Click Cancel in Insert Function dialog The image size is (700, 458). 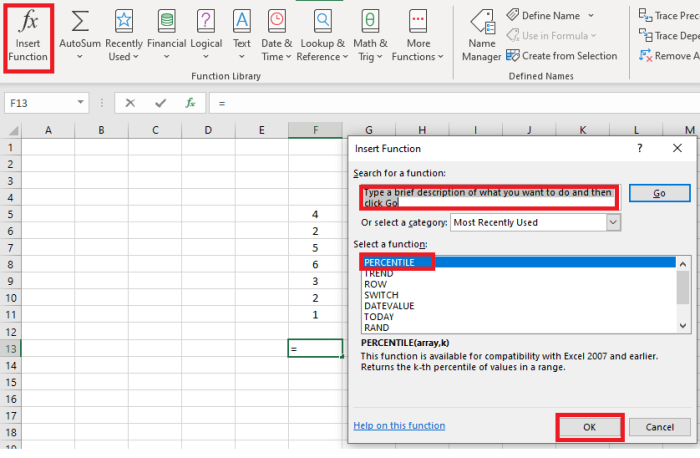[x=659, y=427]
